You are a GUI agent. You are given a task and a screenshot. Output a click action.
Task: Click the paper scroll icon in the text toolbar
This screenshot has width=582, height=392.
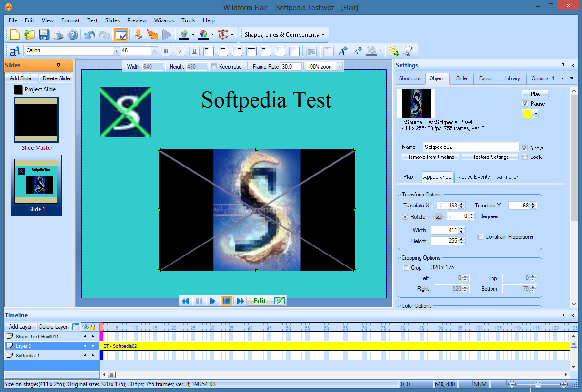pos(408,51)
